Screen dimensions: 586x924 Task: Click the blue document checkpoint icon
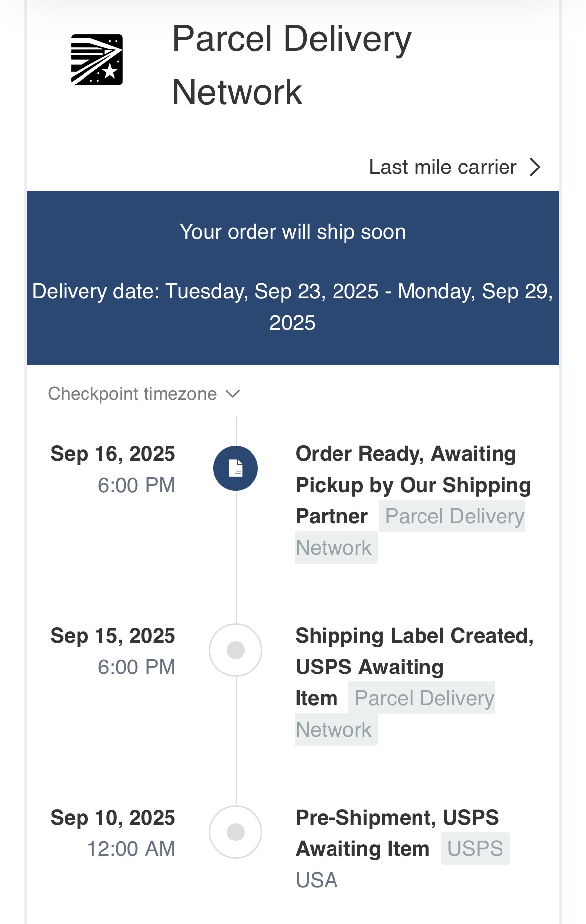(x=236, y=468)
